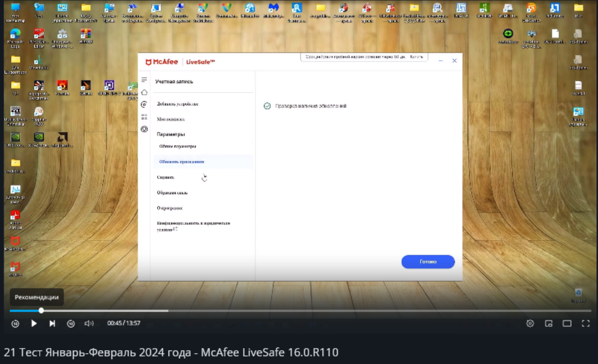
Task: Jump forward ten seconds in video
Action: pyautogui.click(x=71, y=323)
